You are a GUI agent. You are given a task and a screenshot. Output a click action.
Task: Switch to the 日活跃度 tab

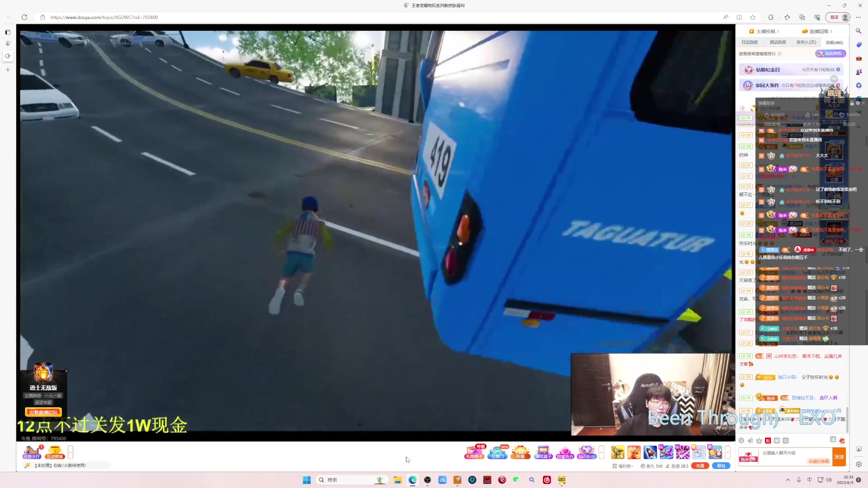coord(750,42)
